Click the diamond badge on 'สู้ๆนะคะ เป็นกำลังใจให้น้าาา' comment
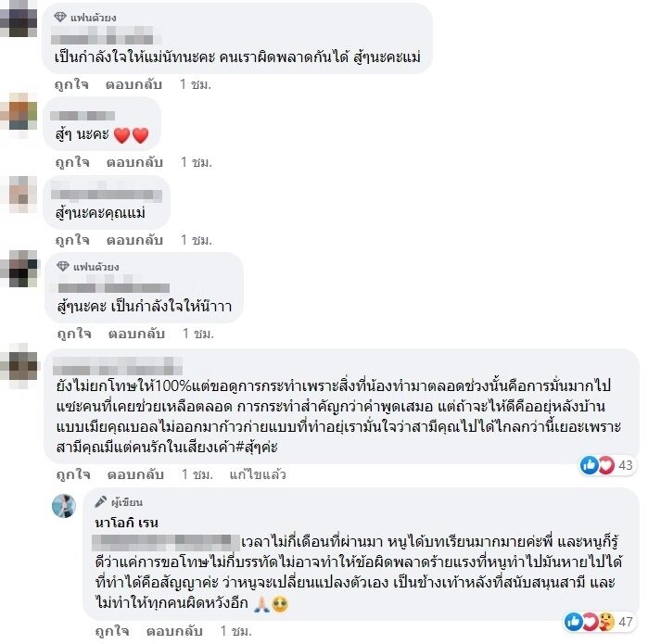Screen dimensions: 648x644 63,267
